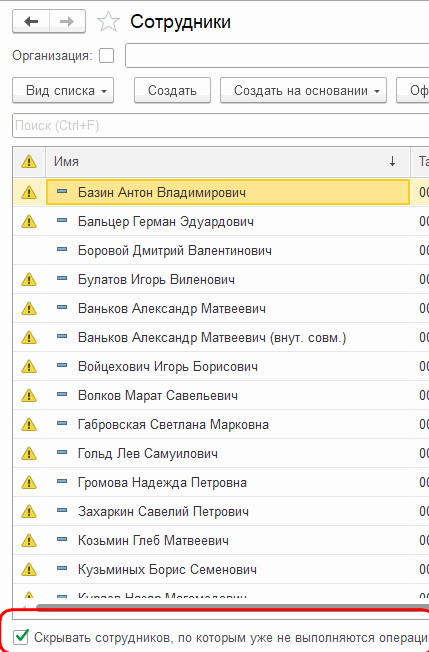The width and height of the screenshot is (429, 652).
Task: Select employee Габровская Светлана Марковна
Action: click(173, 425)
